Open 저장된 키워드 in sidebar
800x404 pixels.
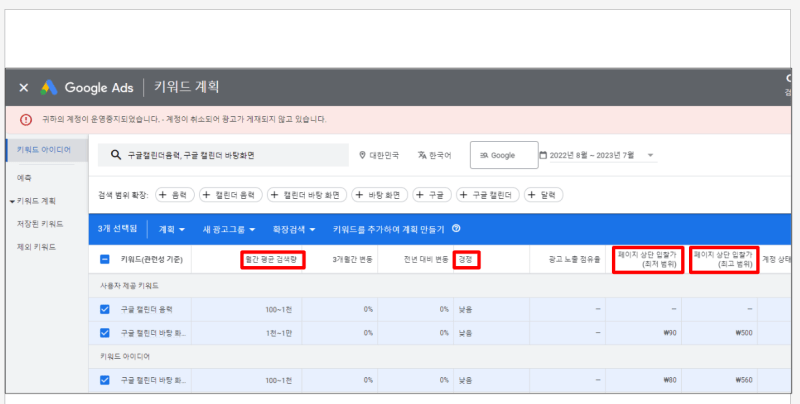click(x=40, y=224)
